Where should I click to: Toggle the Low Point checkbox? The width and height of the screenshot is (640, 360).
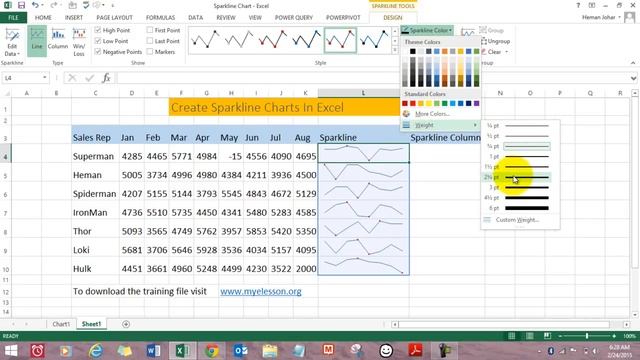click(98, 41)
